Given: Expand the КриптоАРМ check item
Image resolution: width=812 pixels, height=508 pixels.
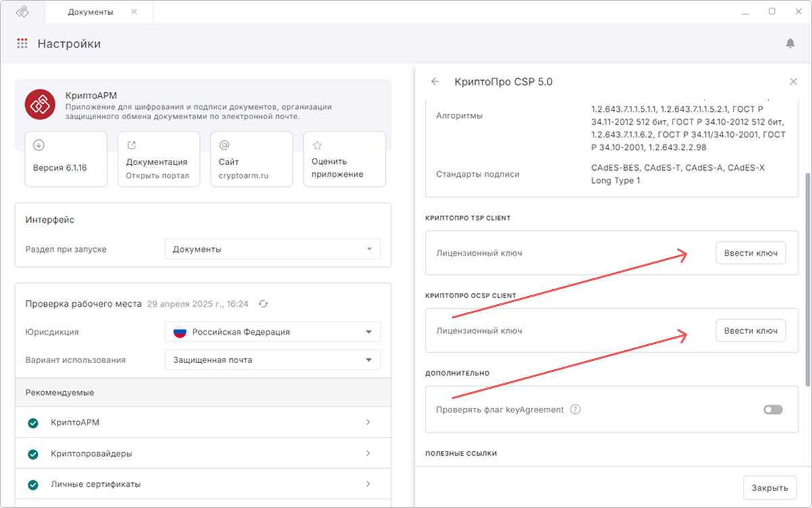Looking at the screenshot, I should click(203, 423).
